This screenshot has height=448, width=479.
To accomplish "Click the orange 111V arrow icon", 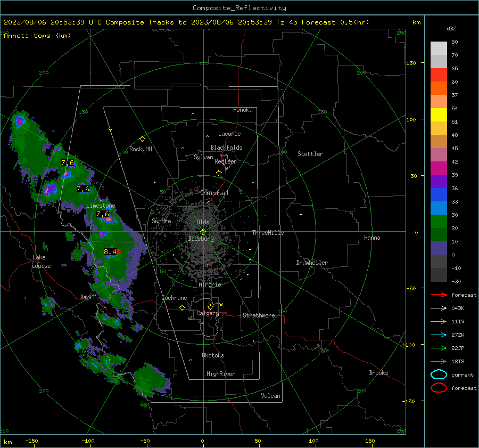I will point(439,321).
